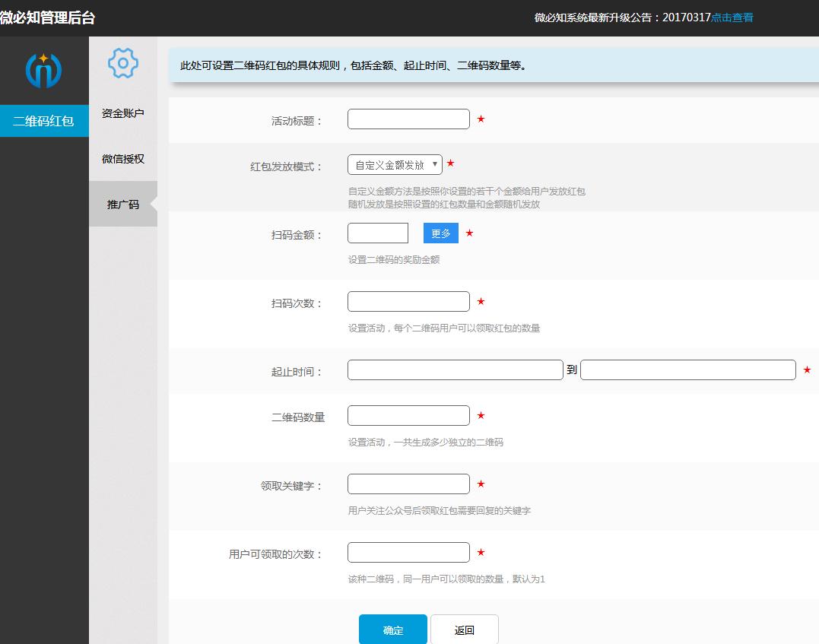Click the 用户可领取的次数 input box
This screenshot has width=819, height=644.
[x=408, y=552]
